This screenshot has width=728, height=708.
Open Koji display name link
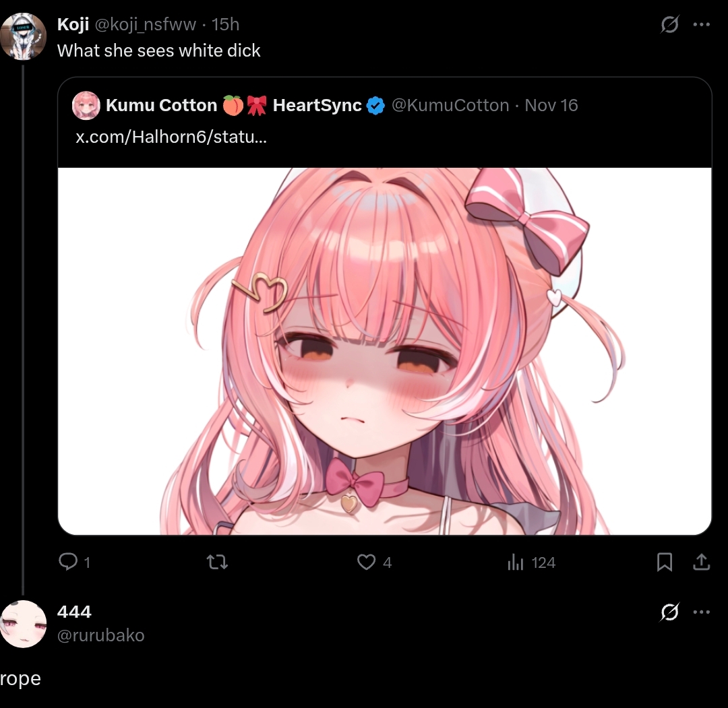tap(73, 24)
